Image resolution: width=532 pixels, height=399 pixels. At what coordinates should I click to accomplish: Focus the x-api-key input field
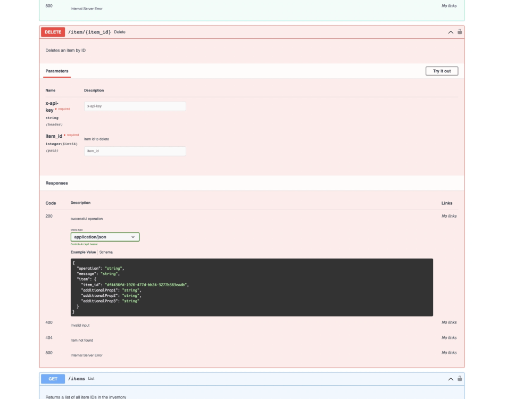point(135,106)
